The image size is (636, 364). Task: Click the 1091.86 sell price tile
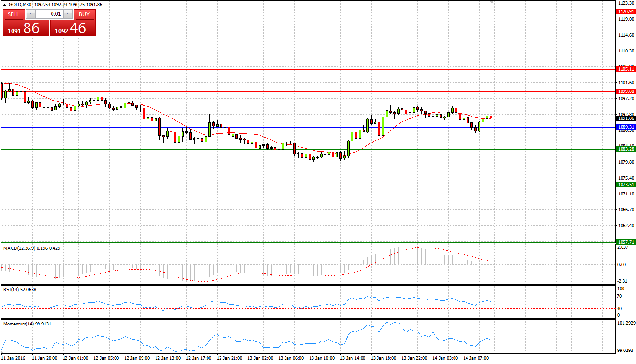point(26,28)
